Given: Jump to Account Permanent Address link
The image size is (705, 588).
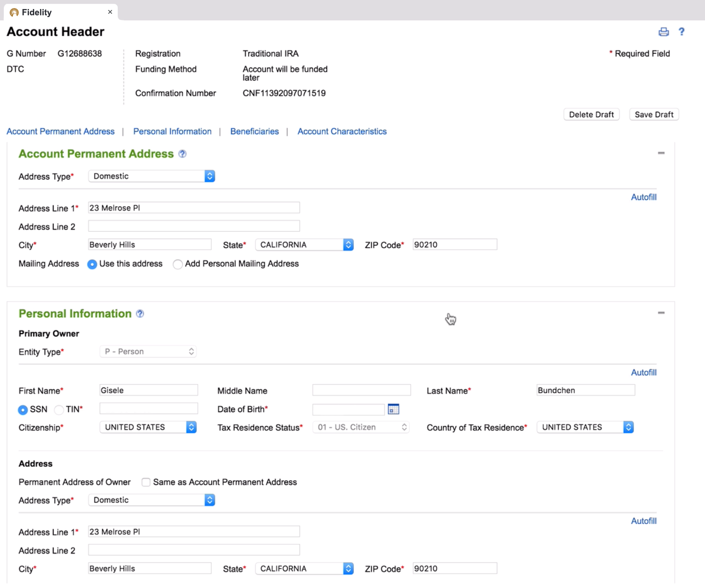Looking at the screenshot, I should pos(60,131).
